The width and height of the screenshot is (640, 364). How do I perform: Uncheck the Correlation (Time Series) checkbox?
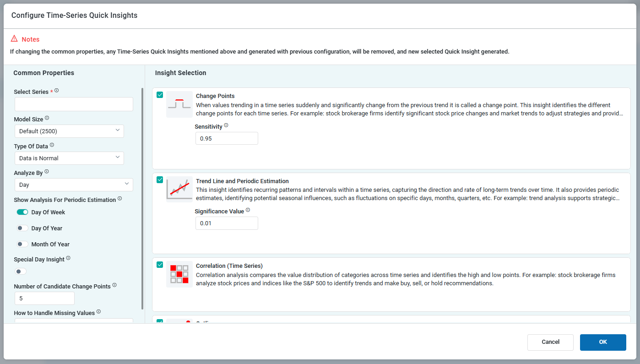160,264
